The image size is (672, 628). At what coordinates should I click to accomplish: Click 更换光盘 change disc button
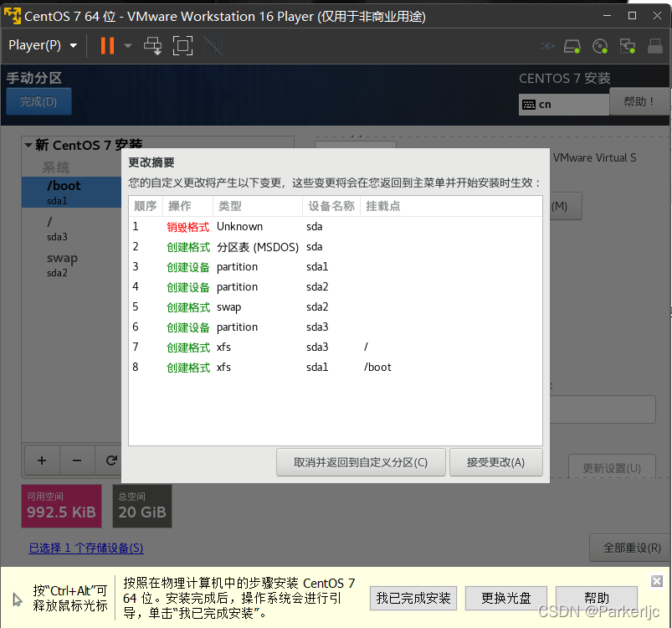click(506, 599)
